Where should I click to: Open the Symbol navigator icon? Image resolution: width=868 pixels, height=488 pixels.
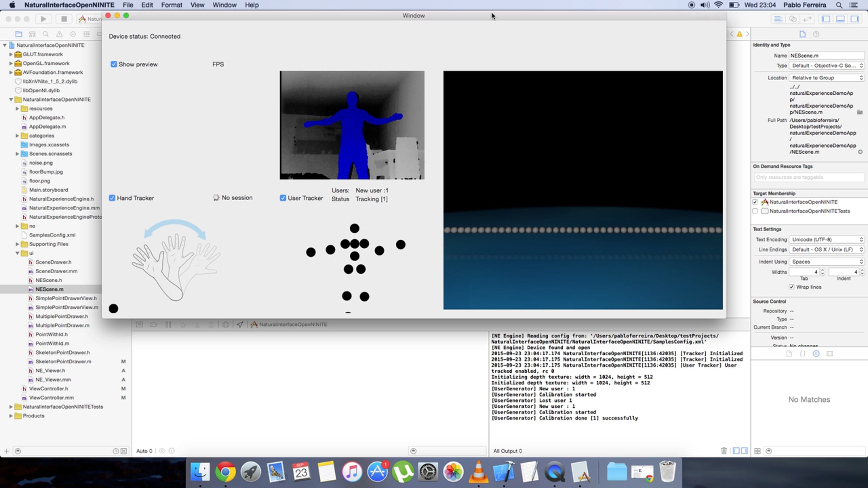point(32,34)
